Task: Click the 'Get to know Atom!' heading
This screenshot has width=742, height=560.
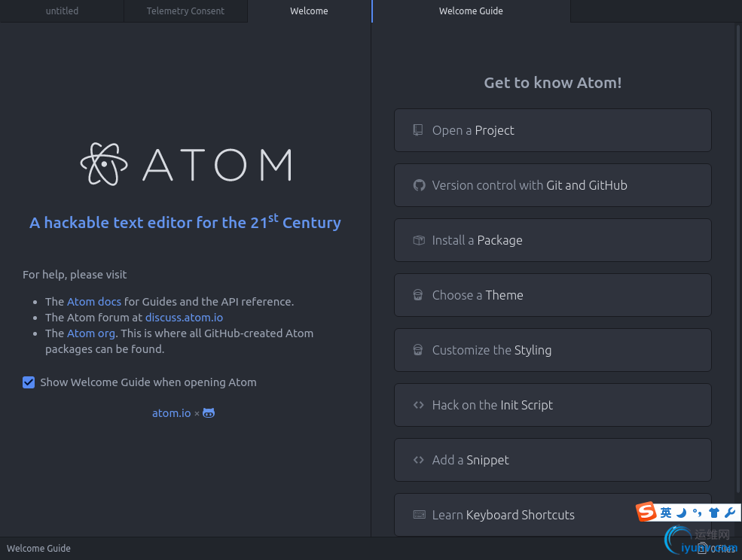Action: coord(553,83)
